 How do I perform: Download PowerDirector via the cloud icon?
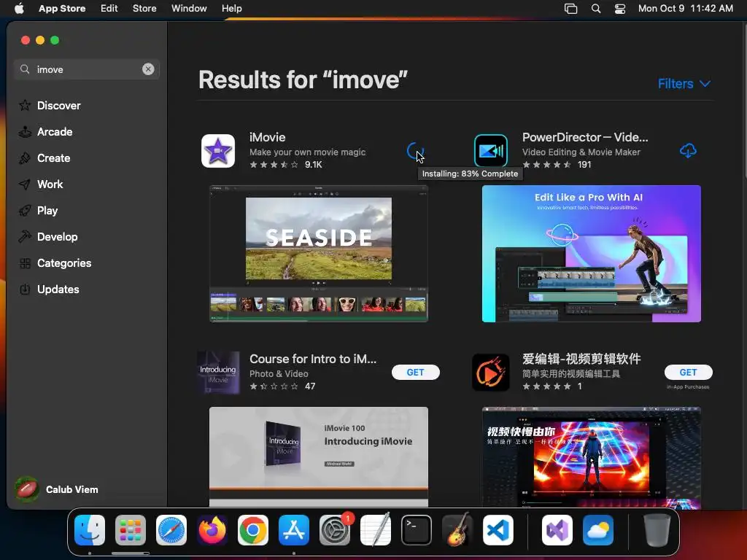coord(688,151)
